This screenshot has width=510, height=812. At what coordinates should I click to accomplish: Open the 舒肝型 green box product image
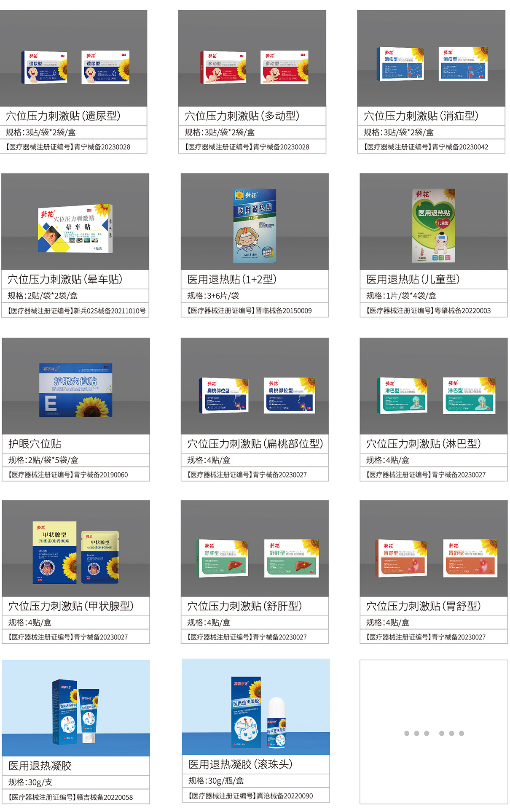click(255, 548)
